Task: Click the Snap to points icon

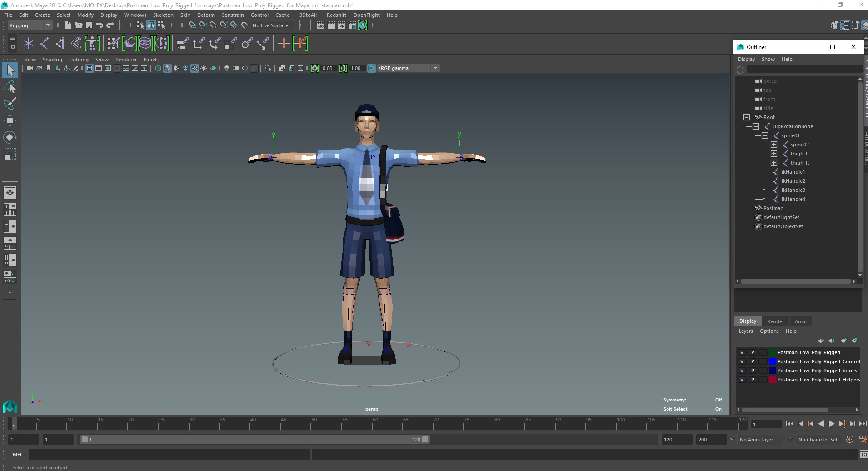Action: (x=213, y=25)
